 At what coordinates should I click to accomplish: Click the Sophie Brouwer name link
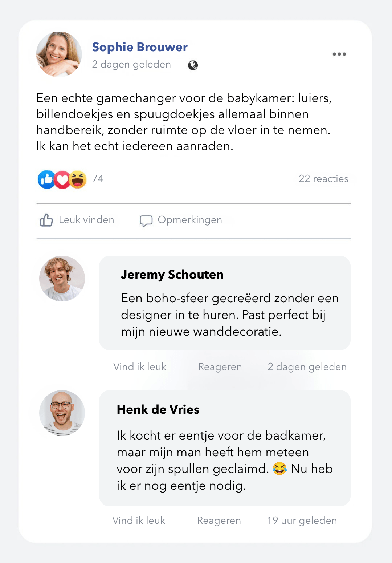point(140,47)
